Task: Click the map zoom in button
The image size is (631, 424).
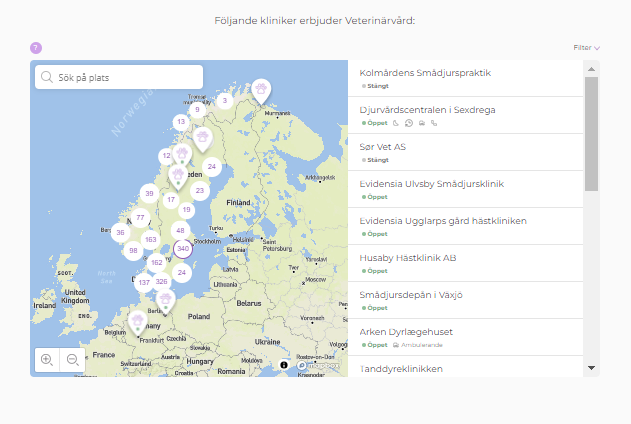Action: (x=46, y=359)
